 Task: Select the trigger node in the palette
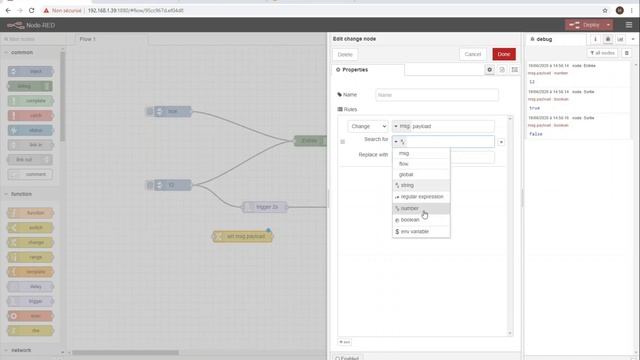click(x=31, y=301)
